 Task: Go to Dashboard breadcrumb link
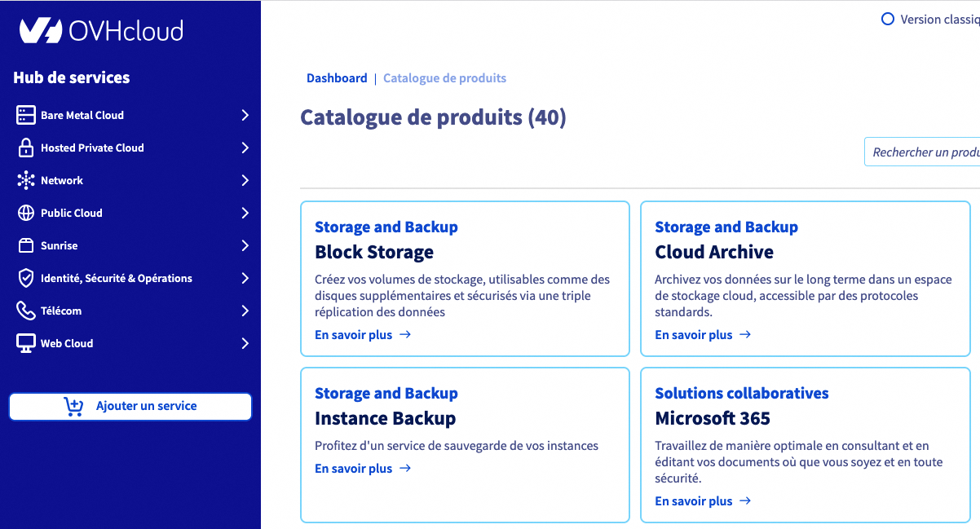click(337, 78)
